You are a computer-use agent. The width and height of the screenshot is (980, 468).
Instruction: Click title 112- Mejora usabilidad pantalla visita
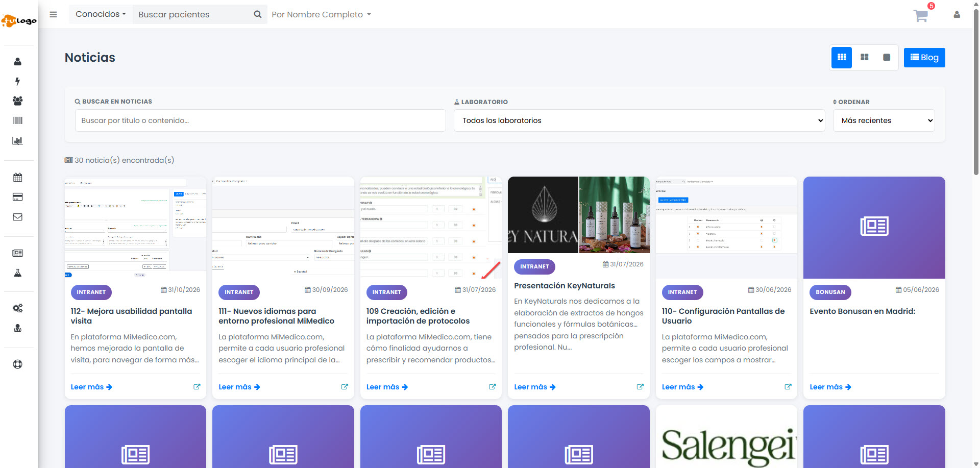pos(131,316)
